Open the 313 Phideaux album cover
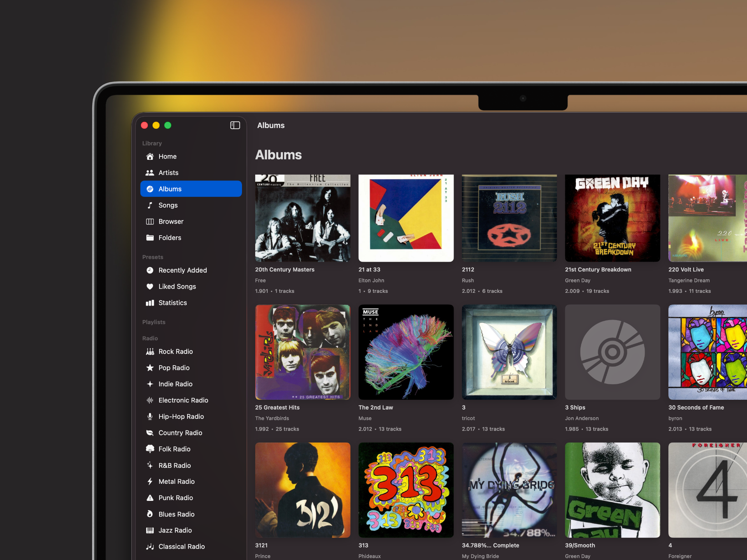The height and width of the screenshot is (560, 747). point(406,490)
